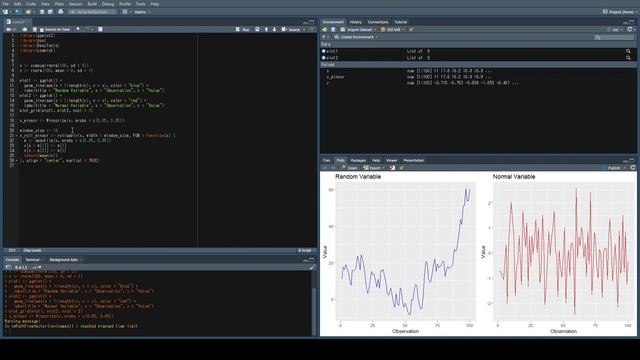The width and height of the screenshot is (640, 360).
Task: Switch to the Tutorial tab
Action: (x=400, y=22)
